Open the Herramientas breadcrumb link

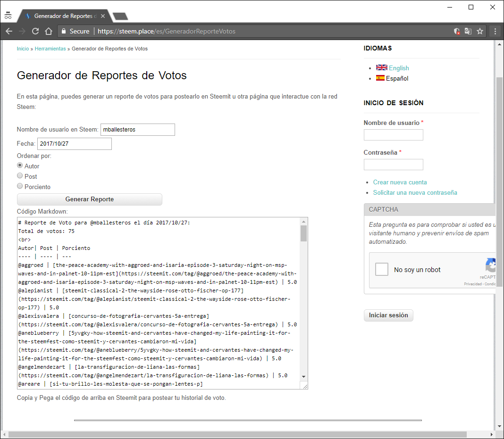tap(50, 49)
